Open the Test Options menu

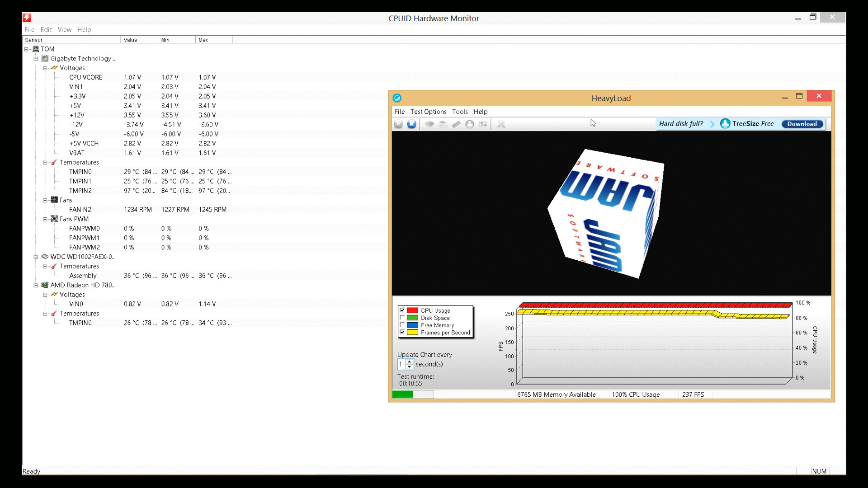coord(428,112)
